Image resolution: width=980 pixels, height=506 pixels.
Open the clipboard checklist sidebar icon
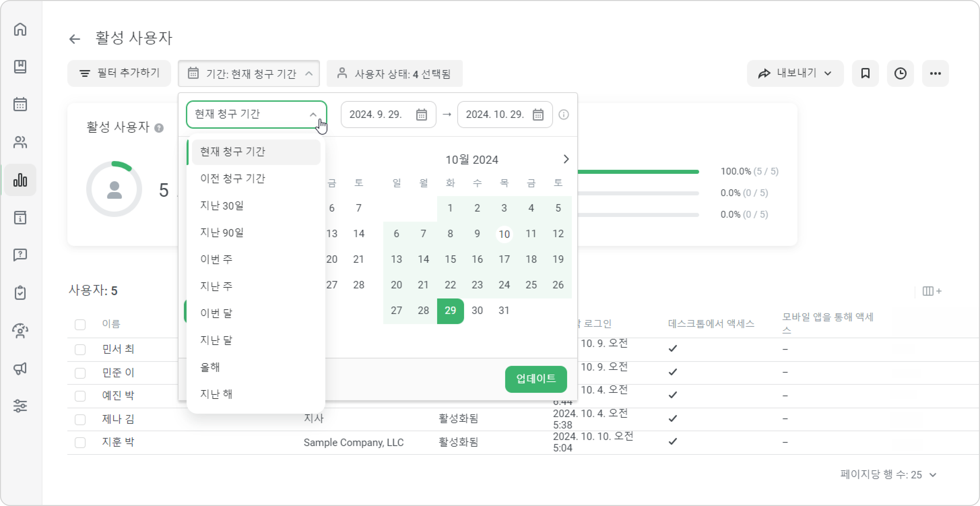click(x=20, y=293)
